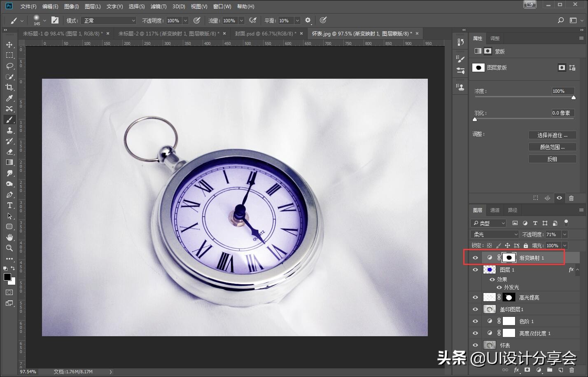Click the Add layer mask icon
The image size is (588, 377).
(527, 370)
